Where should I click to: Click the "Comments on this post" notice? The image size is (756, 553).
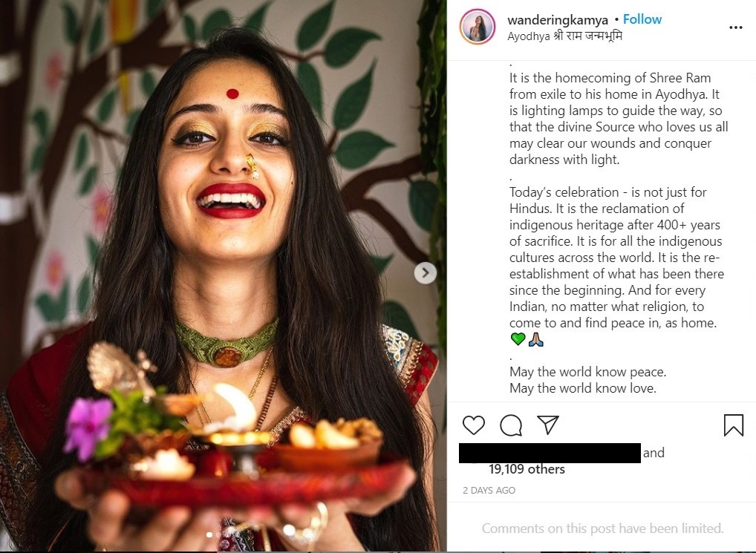(x=602, y=529)
